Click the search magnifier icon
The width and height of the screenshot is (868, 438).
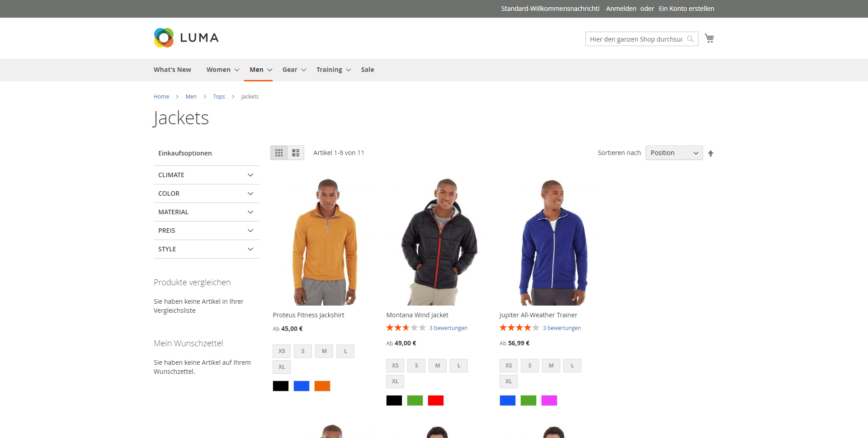690,39
